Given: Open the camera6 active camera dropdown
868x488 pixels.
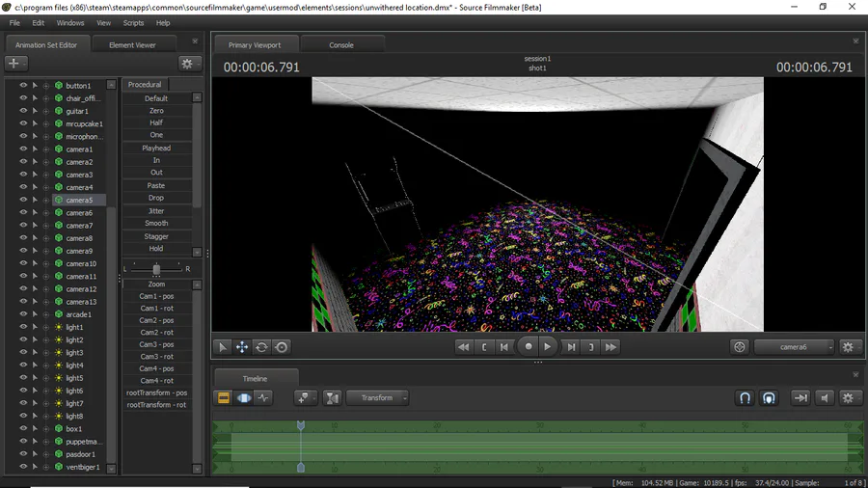Looking at the screenshot, I should 796,347.
